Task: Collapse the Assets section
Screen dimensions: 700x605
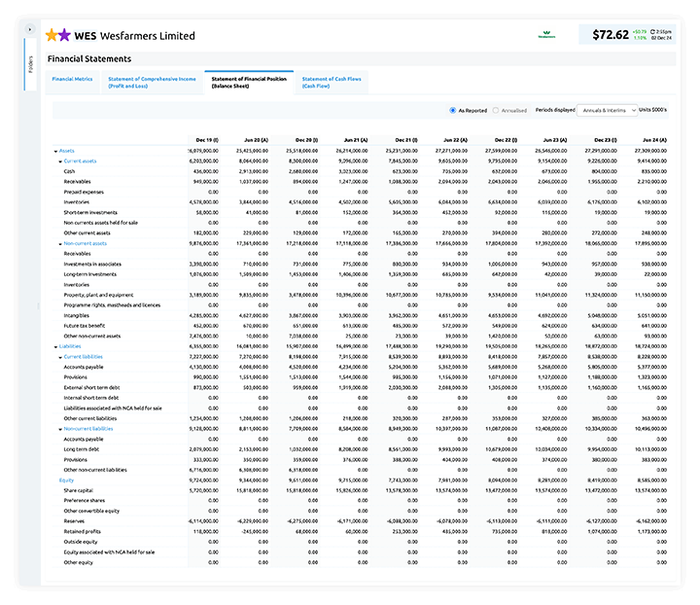Action: pos(55,151)
